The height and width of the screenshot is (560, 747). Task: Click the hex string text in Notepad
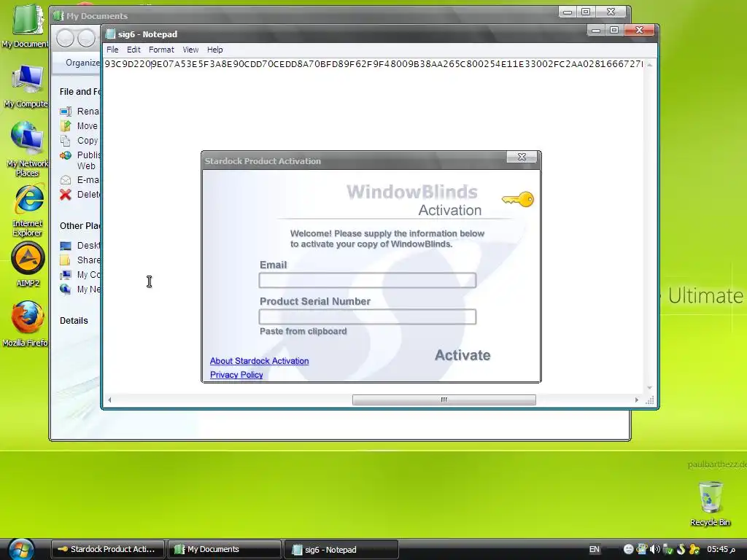373,64
